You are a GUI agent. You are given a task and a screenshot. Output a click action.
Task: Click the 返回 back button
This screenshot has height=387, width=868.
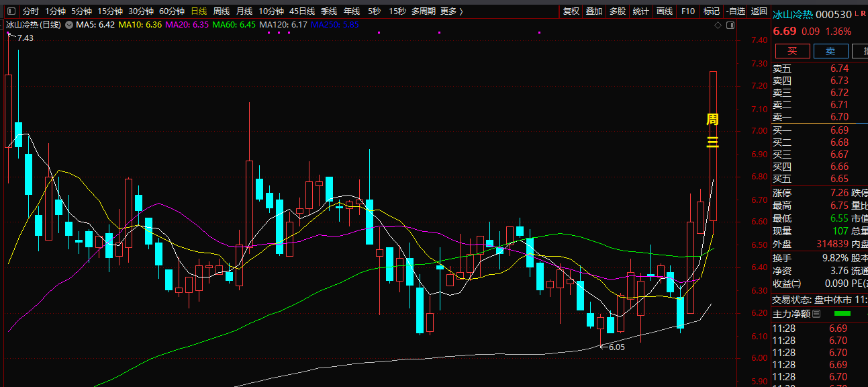759,11
